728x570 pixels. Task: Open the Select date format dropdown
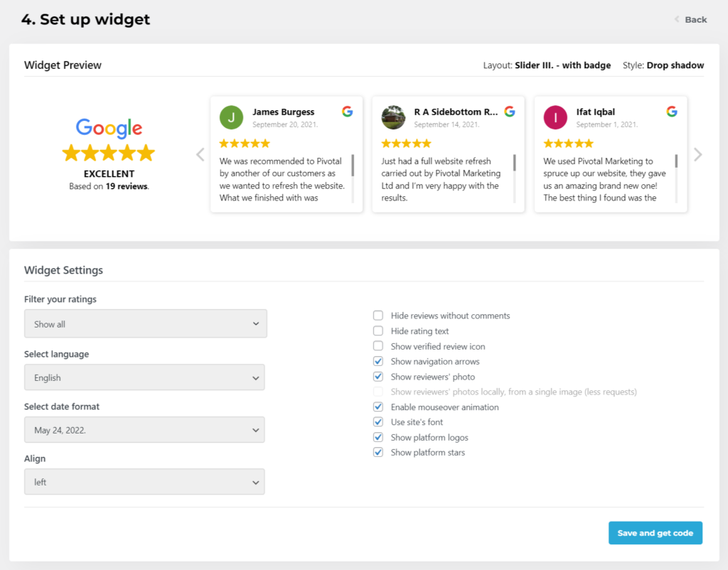click(x=144, y=430)
